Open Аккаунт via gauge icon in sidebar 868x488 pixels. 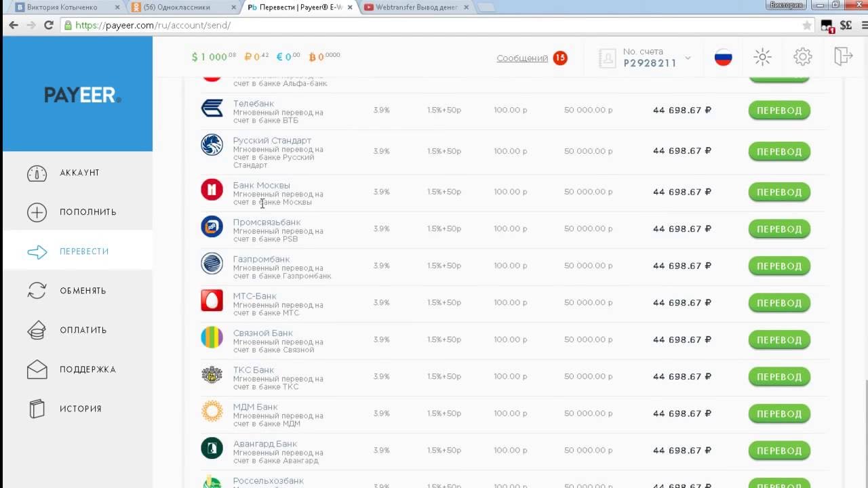(37, 173)
